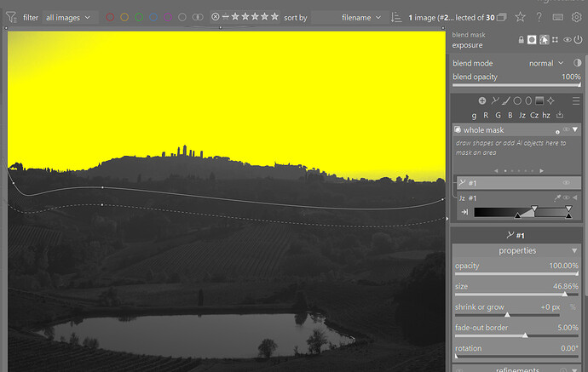The height and width of the screenshot is (372, 588).
Task: Switch to the 'Jz' channel tab
Action: pyautogui.click(x=522, y=116)
